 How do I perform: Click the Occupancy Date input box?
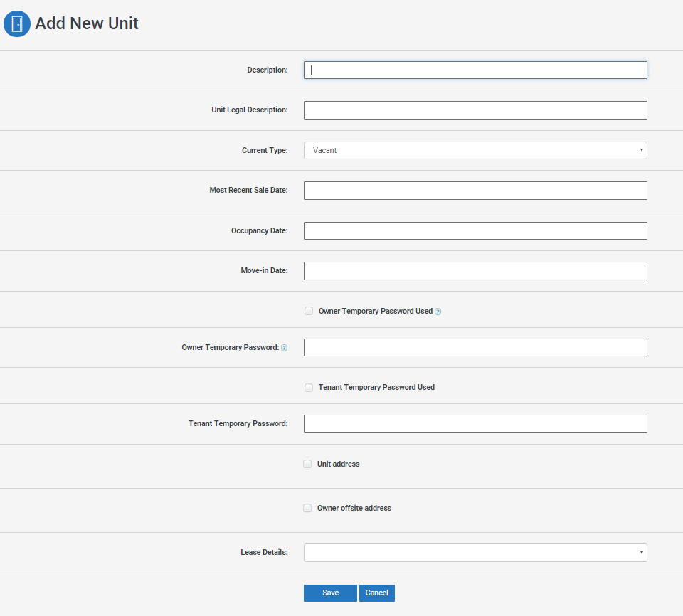[475, 230]
